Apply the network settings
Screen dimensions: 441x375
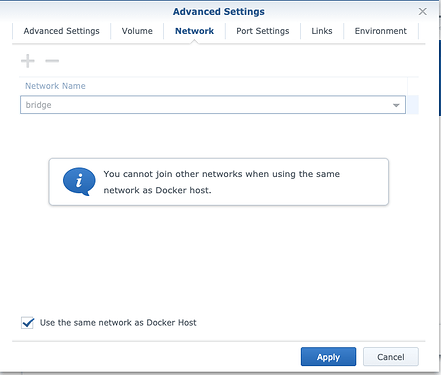click(328, 357)
